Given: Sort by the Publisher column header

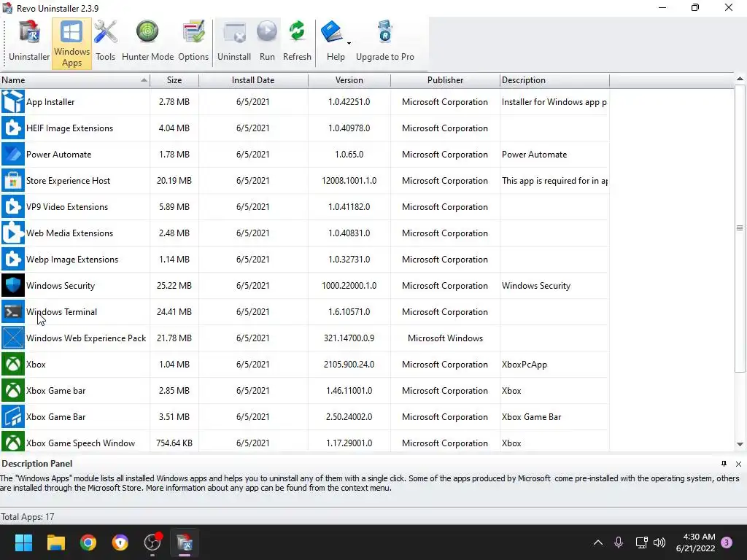Looking at the screenshot, I should (445, 80).
